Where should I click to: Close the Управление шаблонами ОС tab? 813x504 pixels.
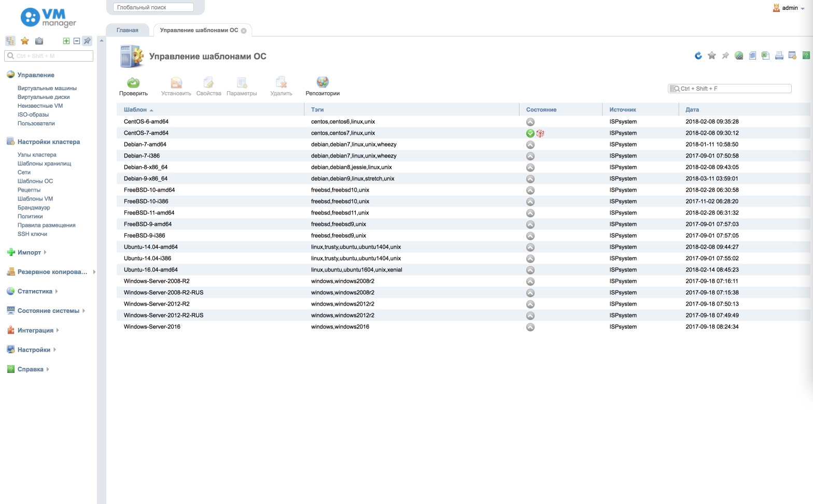coord(244,31)
